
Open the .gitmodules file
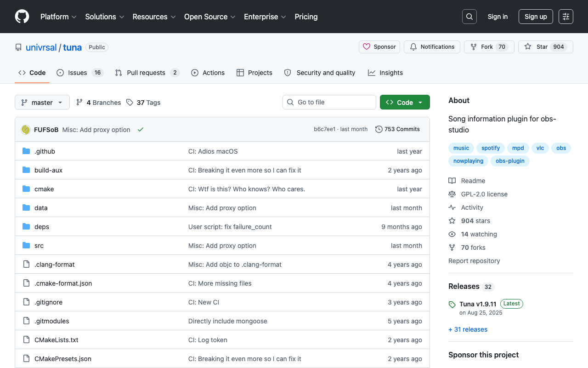click(51, 321)
